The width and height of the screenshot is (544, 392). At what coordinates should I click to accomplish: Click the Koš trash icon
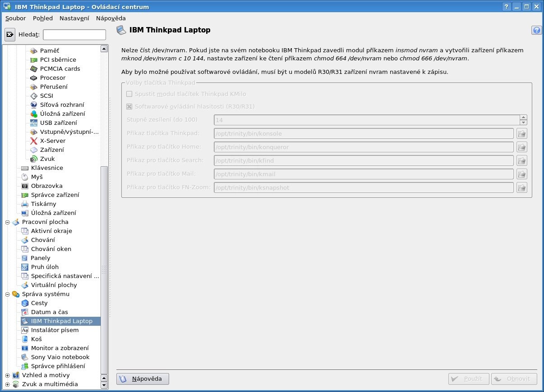point(25,339)
